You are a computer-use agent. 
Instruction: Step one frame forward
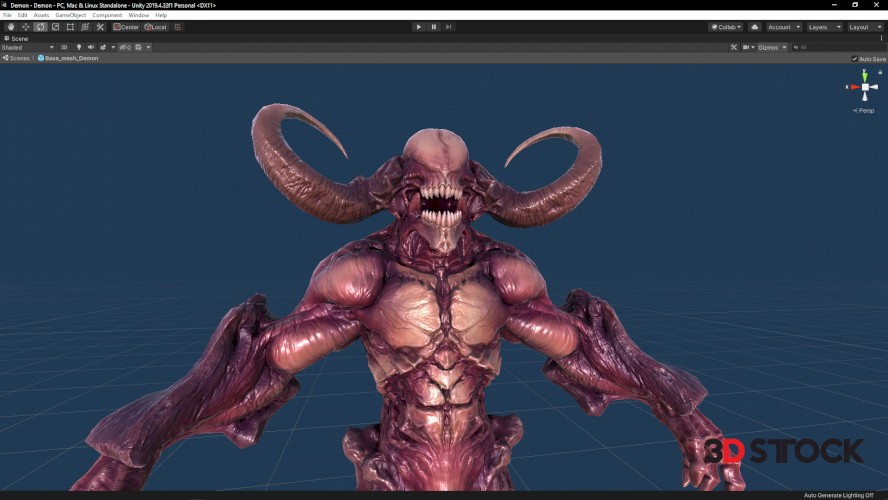coord(449,27)
